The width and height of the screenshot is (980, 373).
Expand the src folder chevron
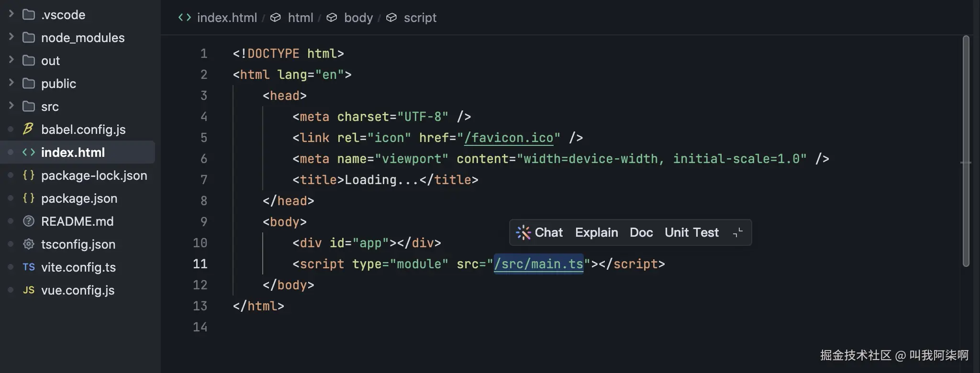pos(11,106)
